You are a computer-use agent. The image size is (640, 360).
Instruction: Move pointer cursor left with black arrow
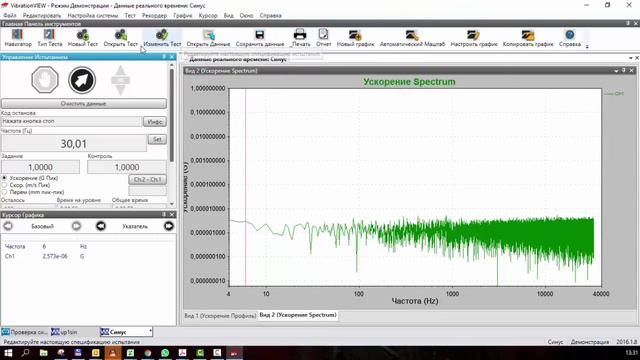tap(101, 226)
